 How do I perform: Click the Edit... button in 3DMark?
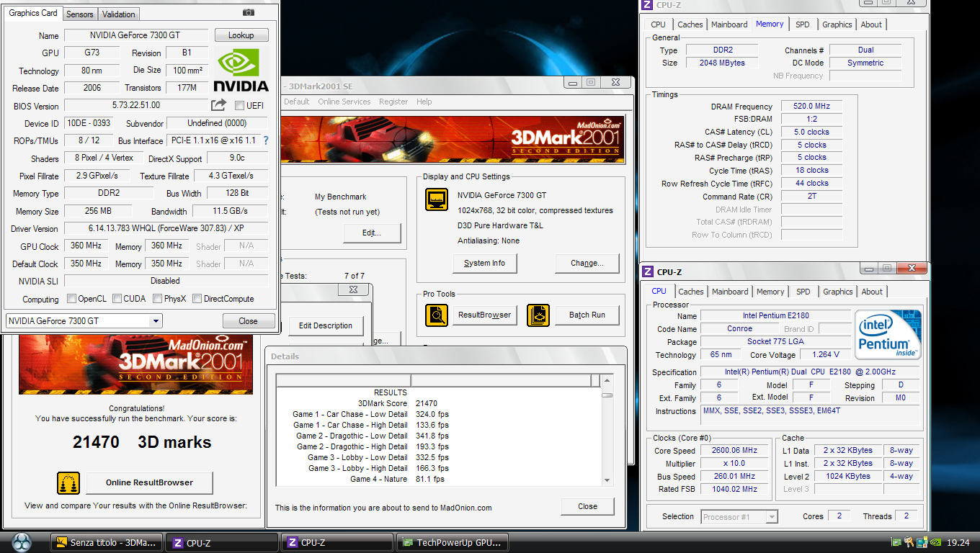point(372,233)
